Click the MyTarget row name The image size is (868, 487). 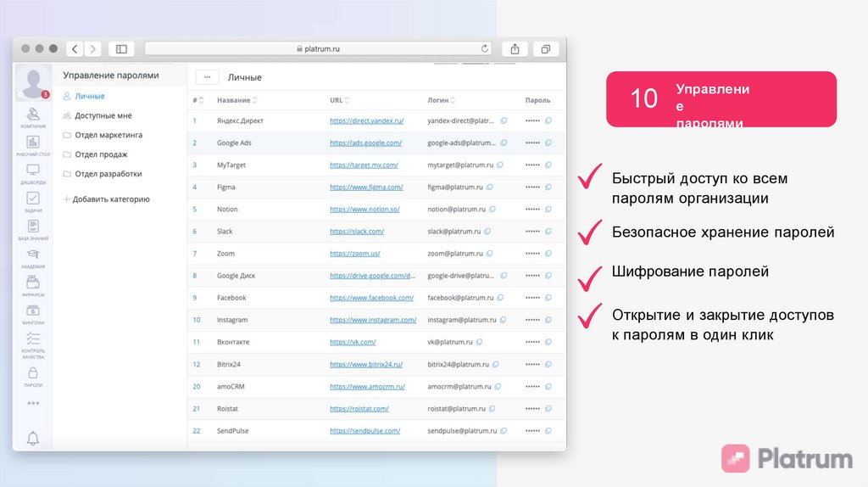pyautogui.click(x=231, y=165)
